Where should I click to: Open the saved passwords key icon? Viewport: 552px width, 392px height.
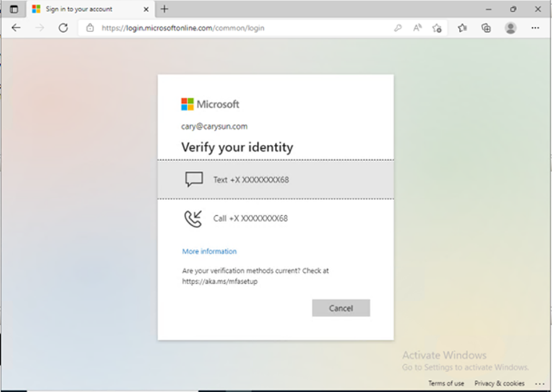(x=398, y=28)
